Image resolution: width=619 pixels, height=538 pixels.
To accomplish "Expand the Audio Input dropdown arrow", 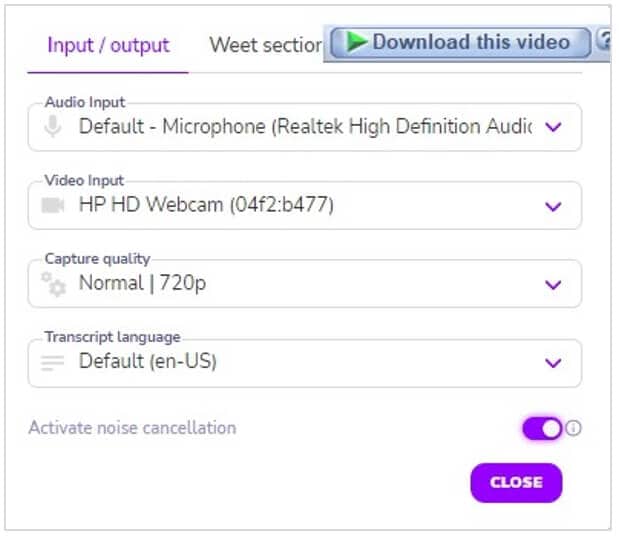I will tap(553, 127).
